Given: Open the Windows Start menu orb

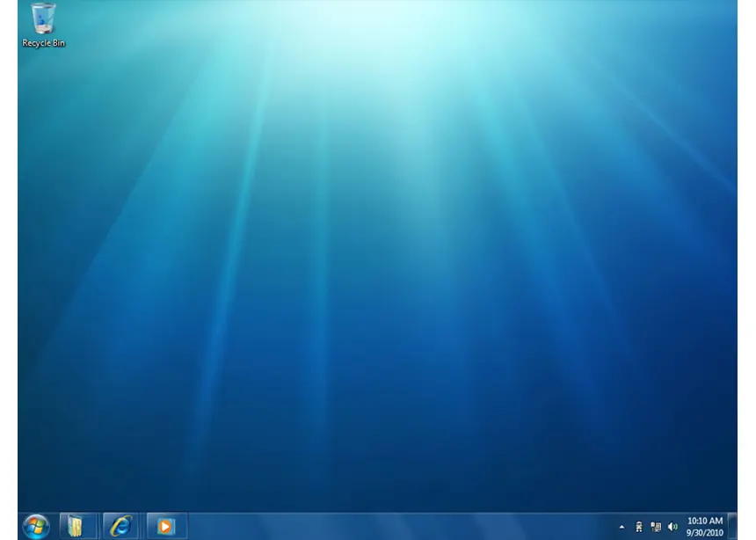Looking at the screenshot, I should (36, 526).
